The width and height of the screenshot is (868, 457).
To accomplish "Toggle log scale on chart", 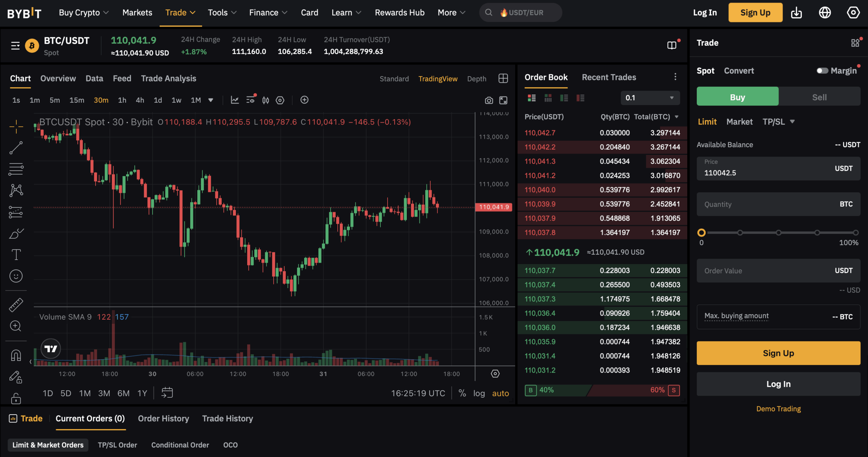I will pos(479,393).
